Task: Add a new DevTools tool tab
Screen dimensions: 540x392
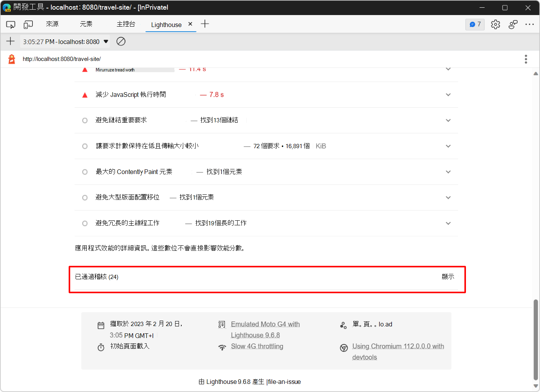Action: (205, 24)
